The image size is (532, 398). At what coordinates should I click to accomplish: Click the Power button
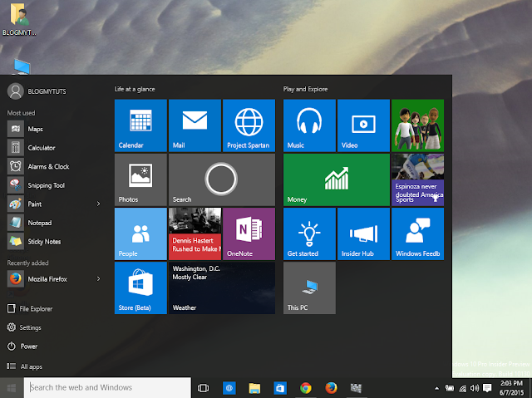22,346
